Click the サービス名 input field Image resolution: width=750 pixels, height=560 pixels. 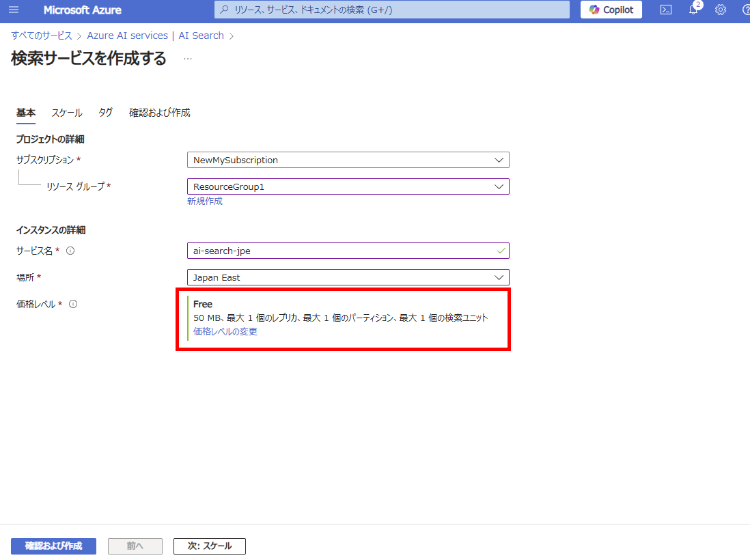(342, 251)
